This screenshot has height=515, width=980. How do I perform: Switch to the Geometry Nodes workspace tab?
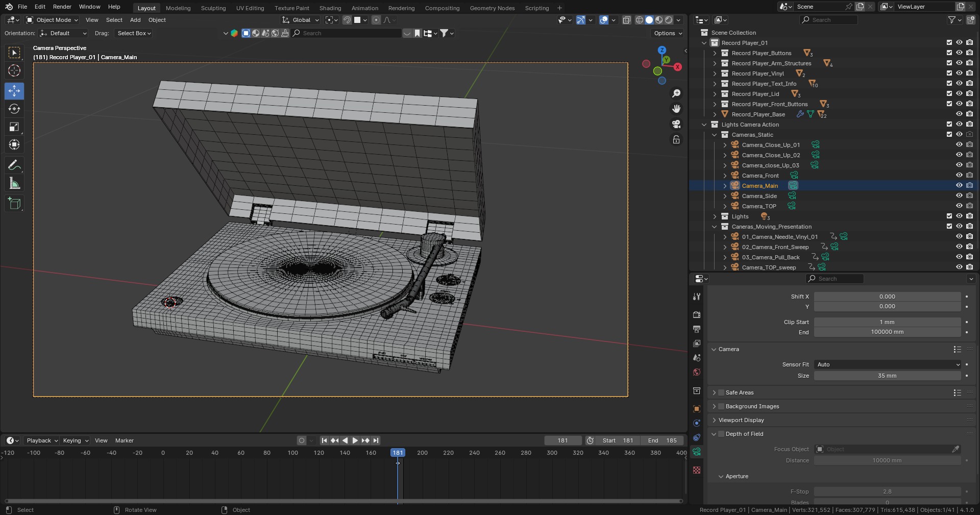(x=492, y=8)
